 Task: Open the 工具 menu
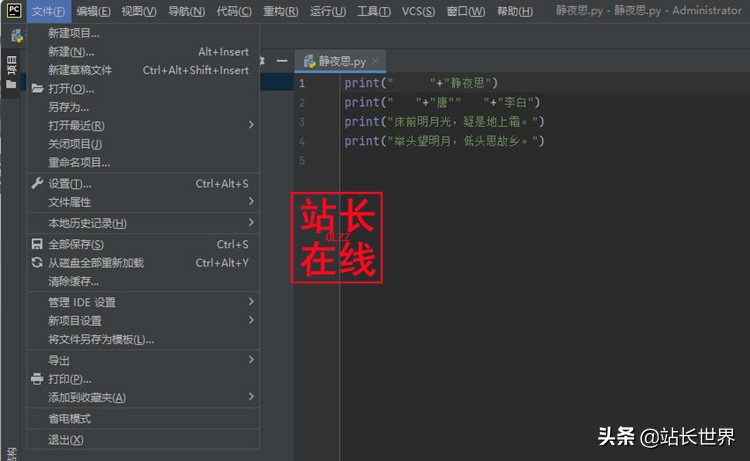(x=374, y=11)
